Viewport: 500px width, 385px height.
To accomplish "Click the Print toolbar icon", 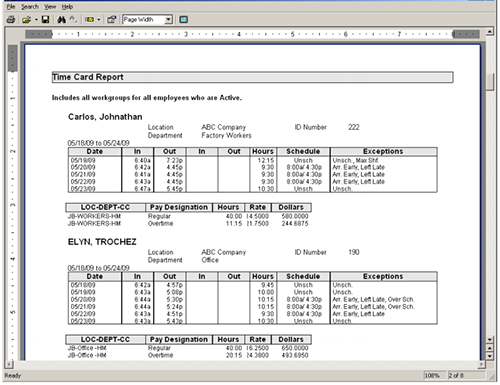I will [11, 20].
